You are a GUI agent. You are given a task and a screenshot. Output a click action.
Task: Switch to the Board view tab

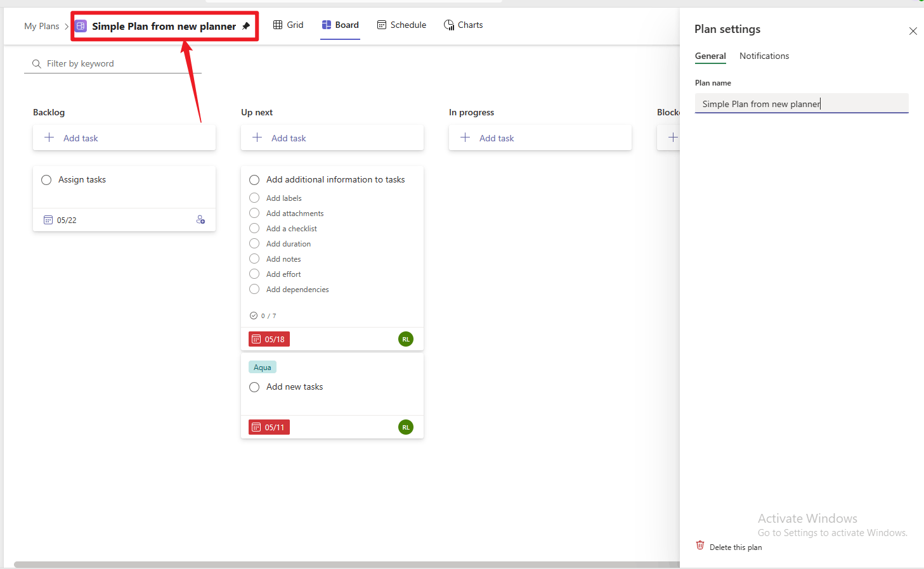340,25
